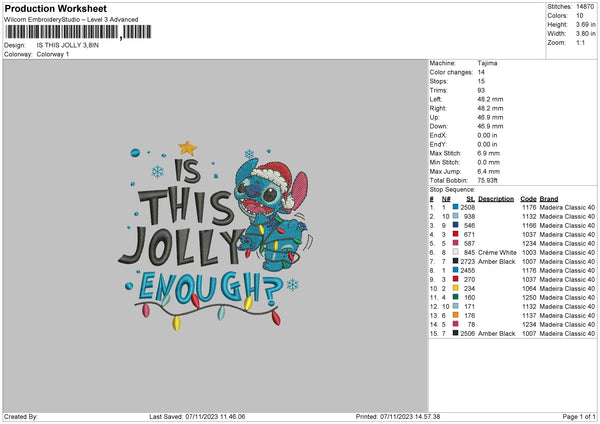Click the Zoom value 1:1
Viewport: 600px width, 424px height.
[x=580, y=42]
